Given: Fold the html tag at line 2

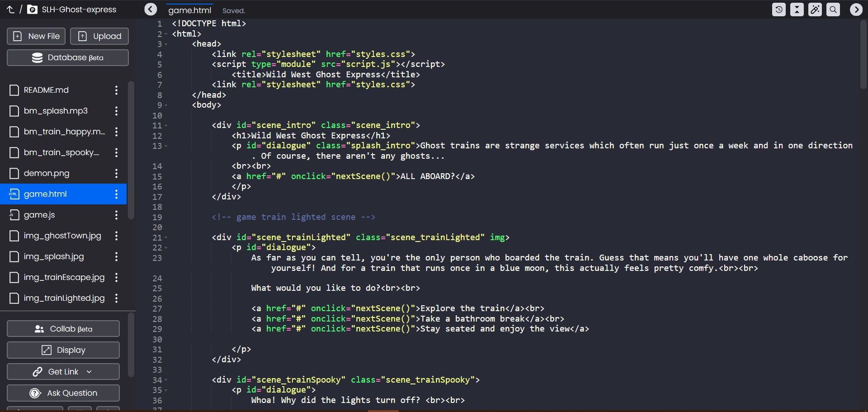Looking at the screenshot, I should (x=166, y=34).
